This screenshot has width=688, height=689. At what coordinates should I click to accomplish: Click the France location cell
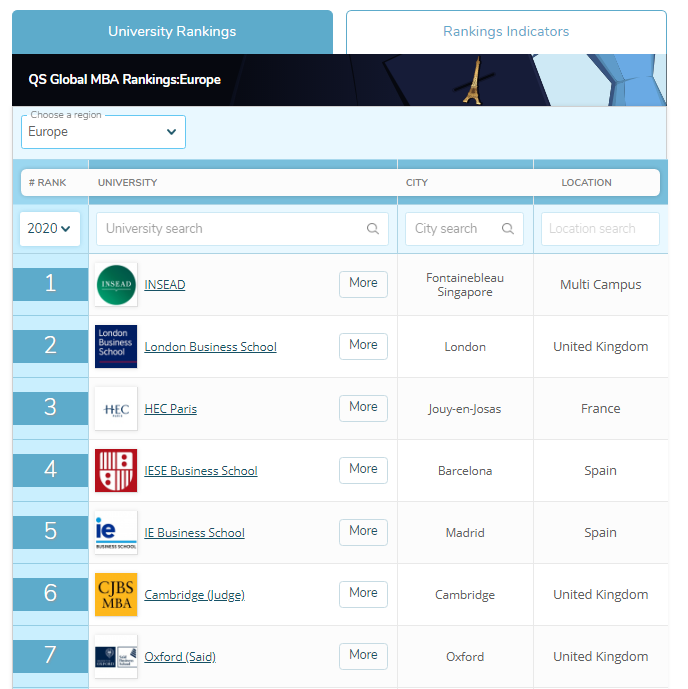(600, 409)
